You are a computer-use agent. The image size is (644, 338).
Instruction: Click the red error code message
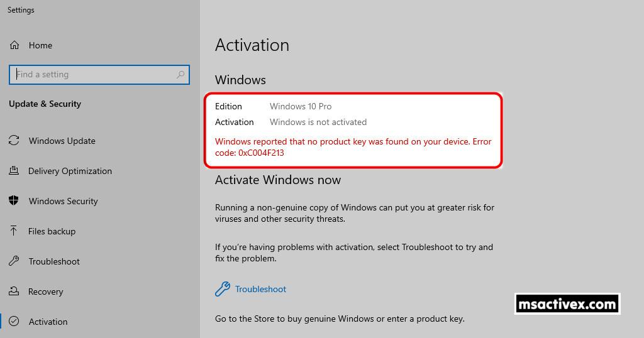point(353,147)
